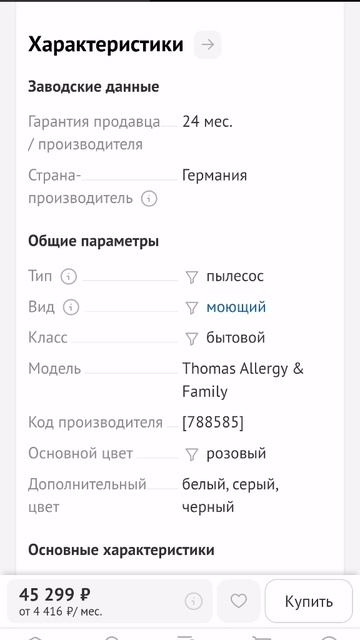Viewport: 360px width, 640px height.
Task: Filter by розовый color funnel icon
Action: (x=191, y=454)
